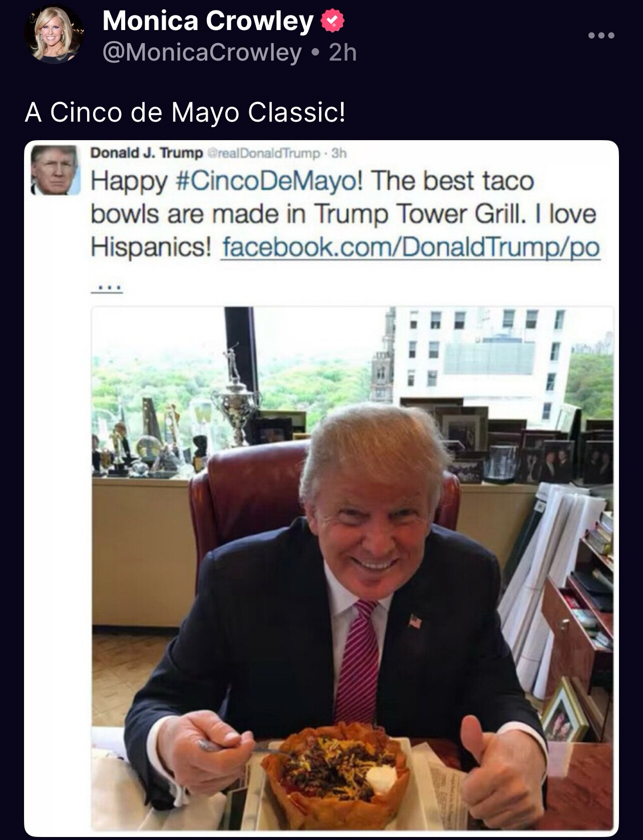
Task: Click the Donald J. Trump avatar thumbnail
Action: (x=55, y=171)
